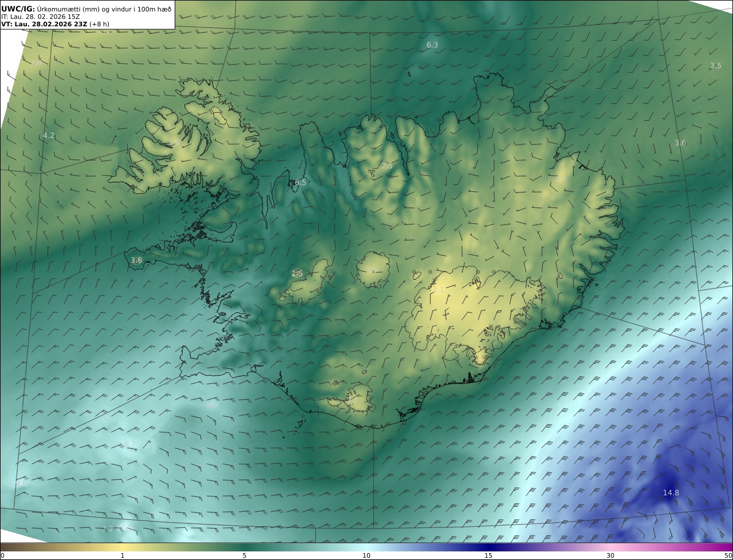Pick the pale yellow colorbar section above tick 1
Image resolution: width=733 pixels, height=560 pixels.
123,547
